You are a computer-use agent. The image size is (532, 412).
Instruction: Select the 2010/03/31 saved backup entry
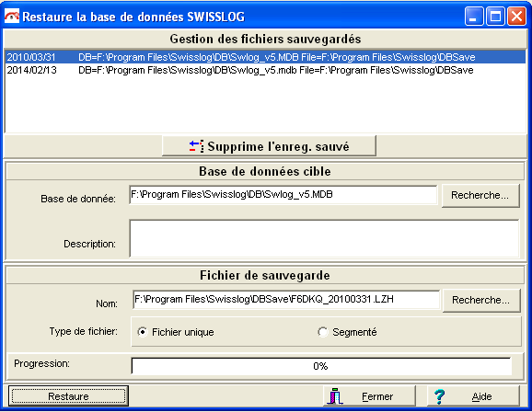point(265,57)
